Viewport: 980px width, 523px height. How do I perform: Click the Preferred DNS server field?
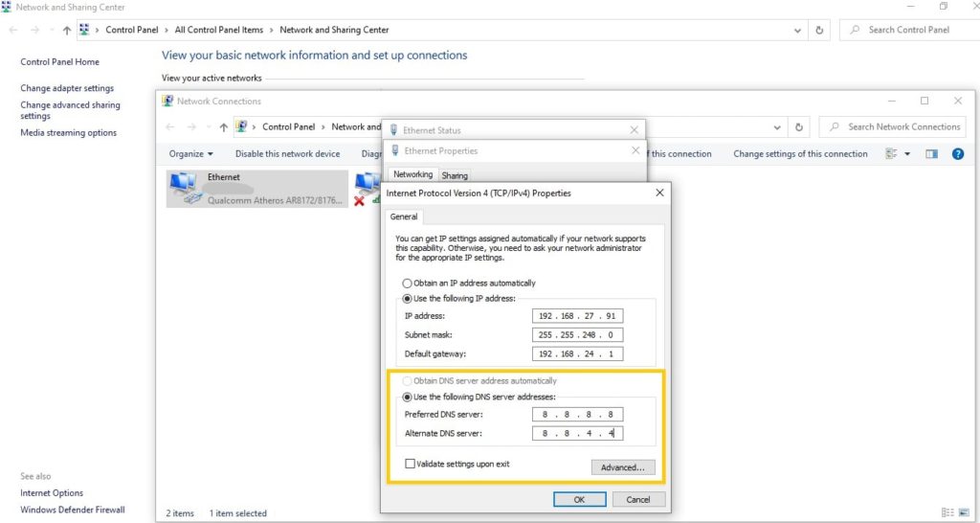point(577,414)
